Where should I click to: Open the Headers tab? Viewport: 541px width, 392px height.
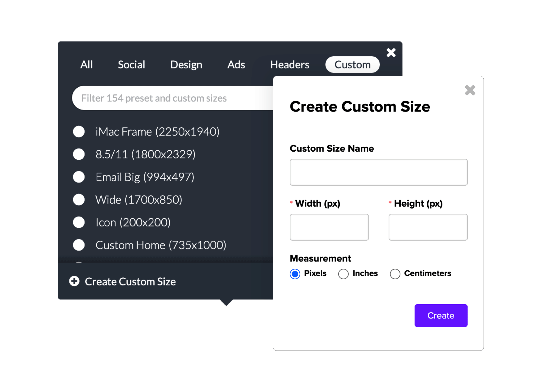(290, 64)
